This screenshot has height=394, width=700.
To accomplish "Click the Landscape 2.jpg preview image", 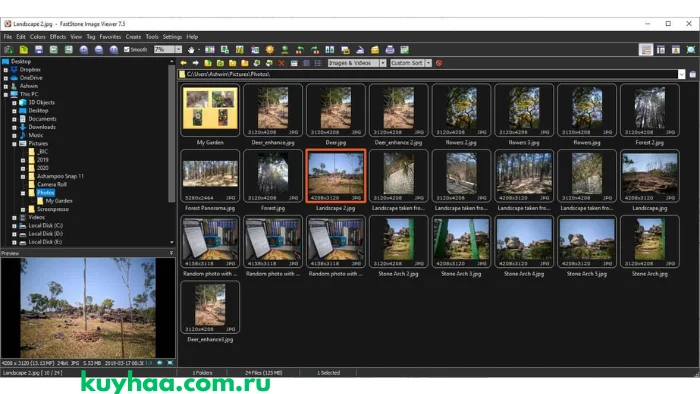I will [x=88, y=308].
